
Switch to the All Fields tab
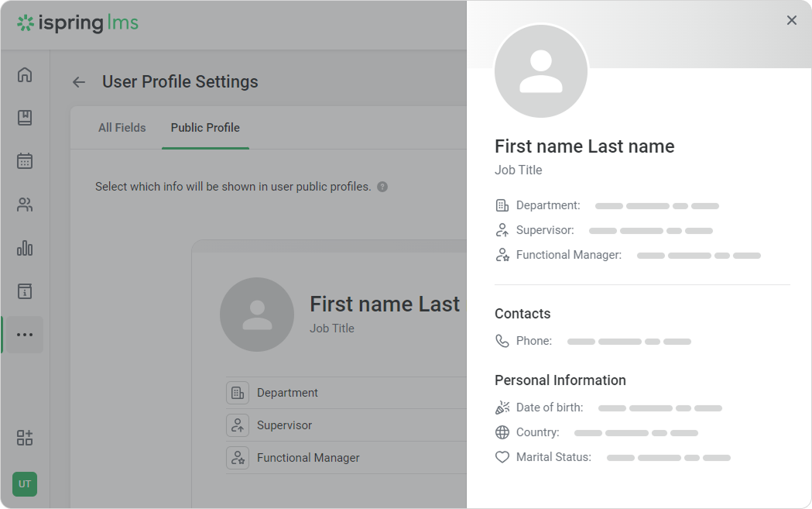(x=122, y=128)
